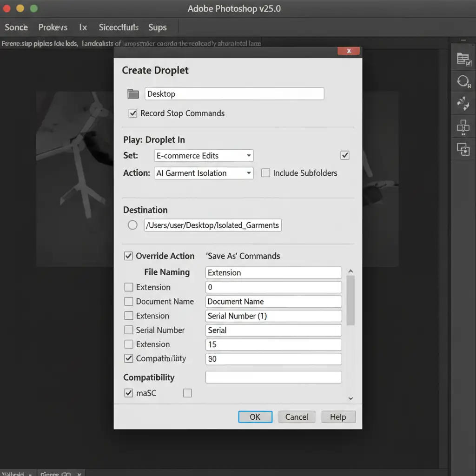Click the scroll up arrow in File Naming list
Image resolution: width=476 pixels, height=476 pixels.
(x=350, y=271)
